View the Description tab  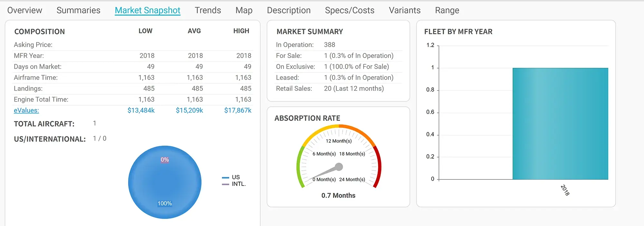289,10
